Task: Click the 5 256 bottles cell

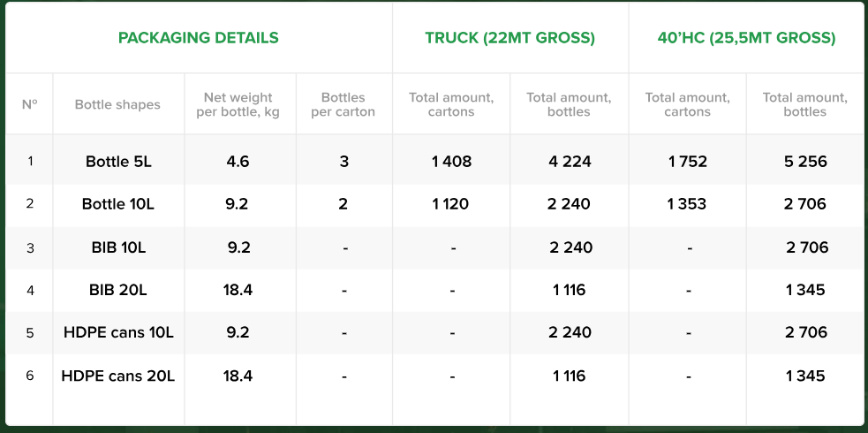Action: (x=805, y=162)
